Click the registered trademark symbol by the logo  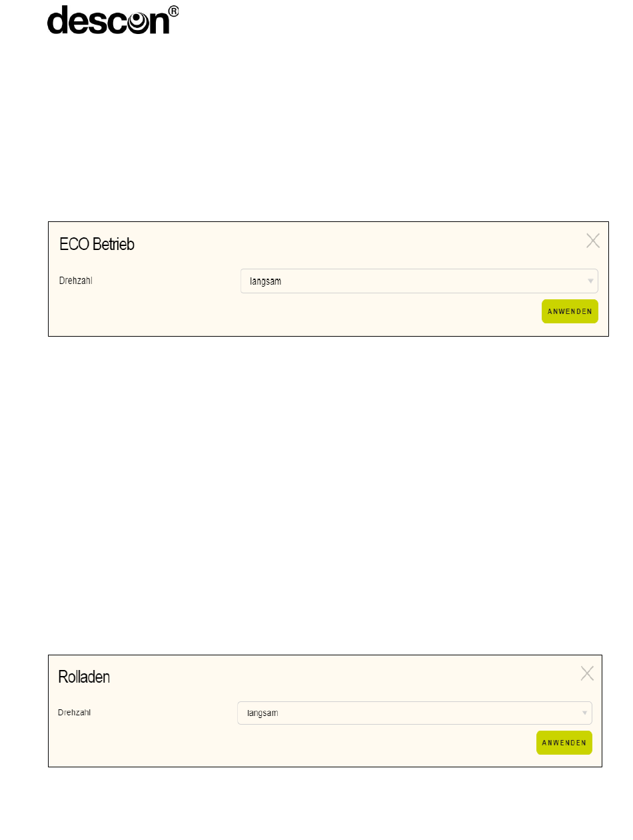click(x=173, y=12)
